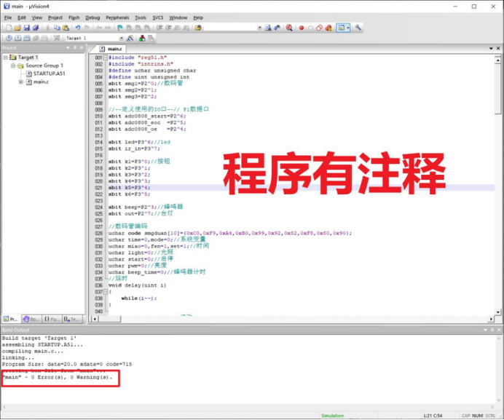Toggle the window layout button
The image size is (504, 420).
click(x=341, y=28)
